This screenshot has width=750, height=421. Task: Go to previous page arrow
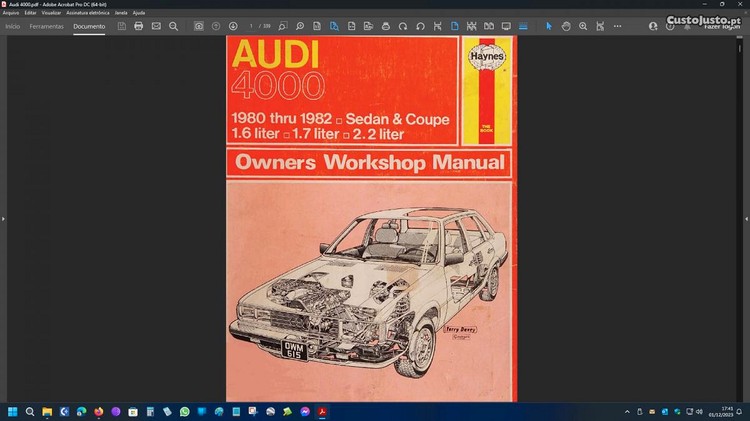216,26
